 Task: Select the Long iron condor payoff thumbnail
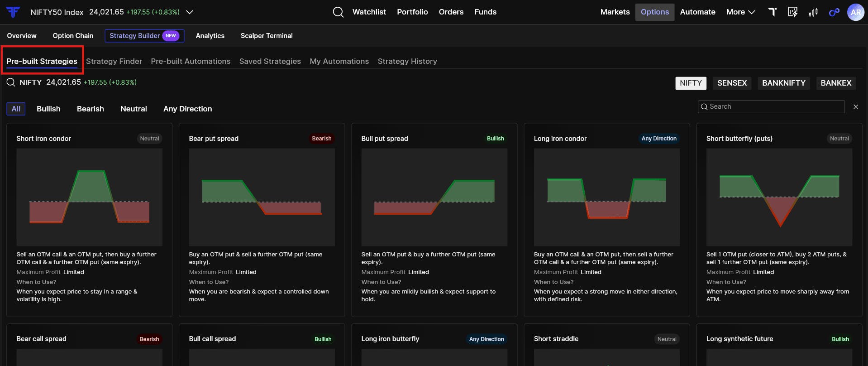(x=606, y=197)
